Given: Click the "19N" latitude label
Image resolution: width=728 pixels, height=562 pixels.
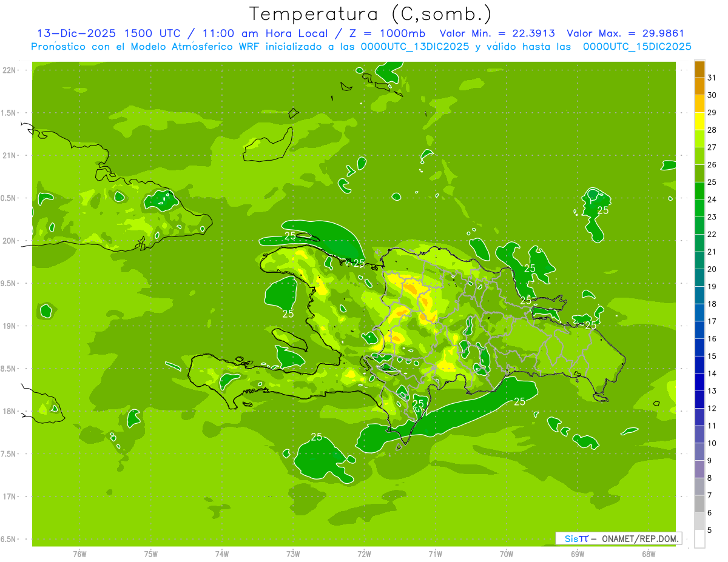Looking at the screenshot, I should pos(8,326).
